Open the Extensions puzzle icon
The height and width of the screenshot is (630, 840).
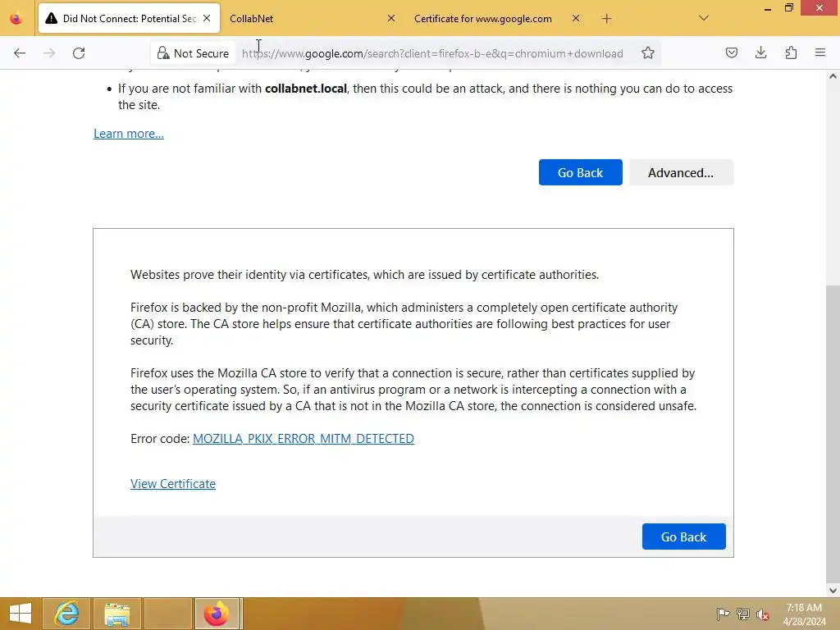[791, 52]
